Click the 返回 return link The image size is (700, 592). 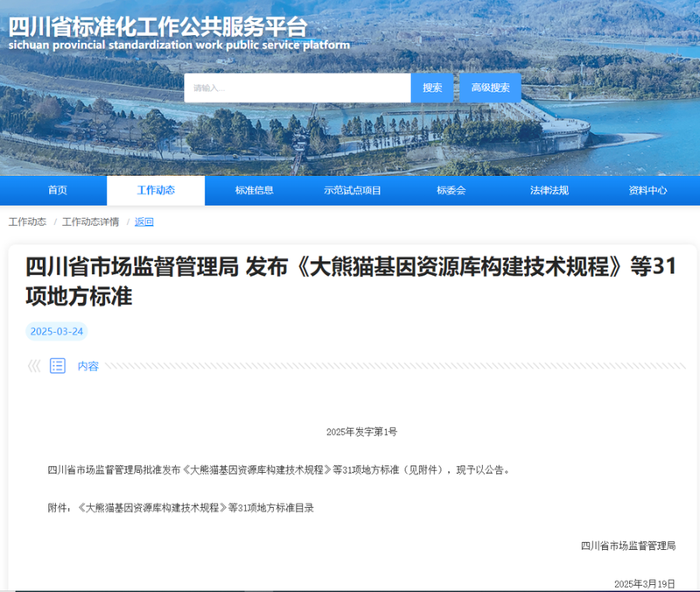tap(143, 222)
